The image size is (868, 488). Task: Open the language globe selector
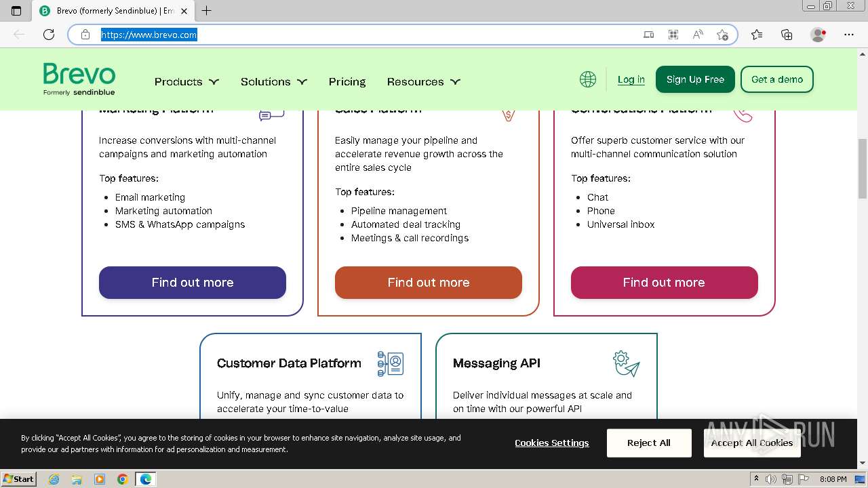click(x=588, y=79)
